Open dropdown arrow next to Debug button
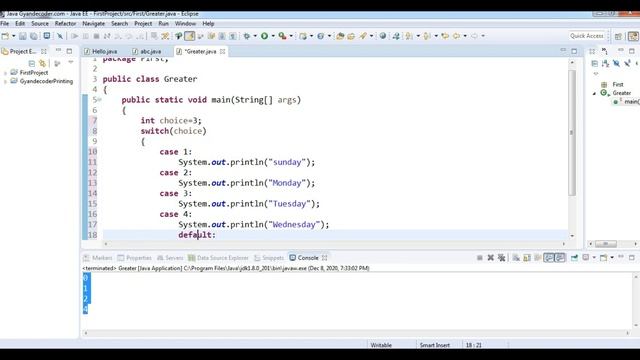Viewport: 640px width, 360px height. 255,36
